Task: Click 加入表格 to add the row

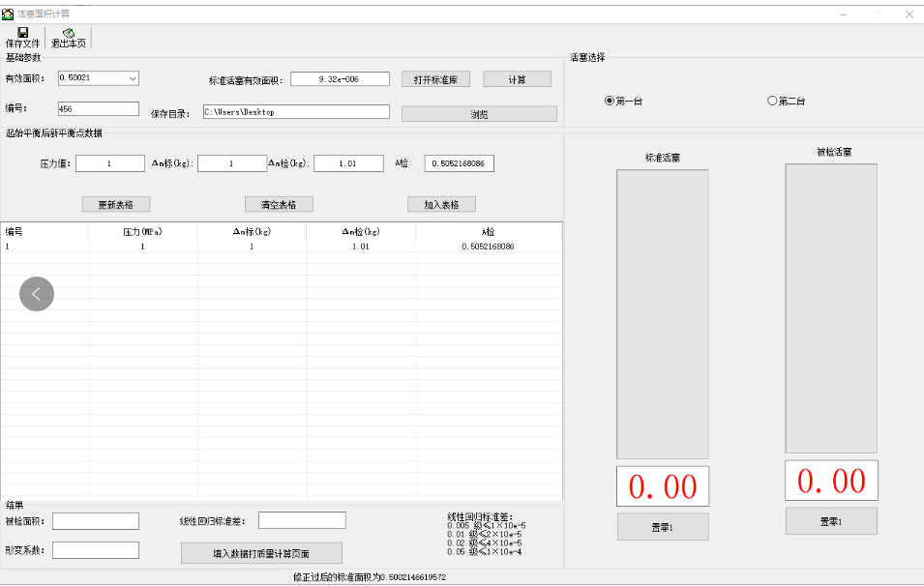Action: click(441, 204)
